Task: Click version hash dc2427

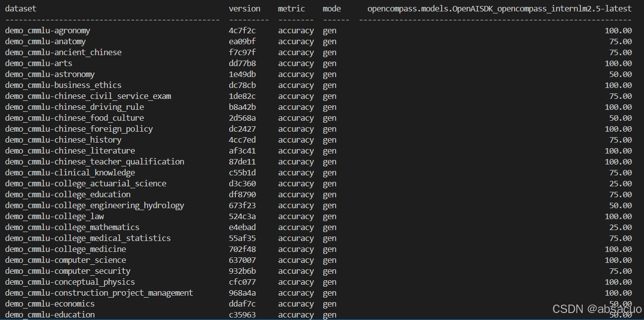Action: pos(242,129)
